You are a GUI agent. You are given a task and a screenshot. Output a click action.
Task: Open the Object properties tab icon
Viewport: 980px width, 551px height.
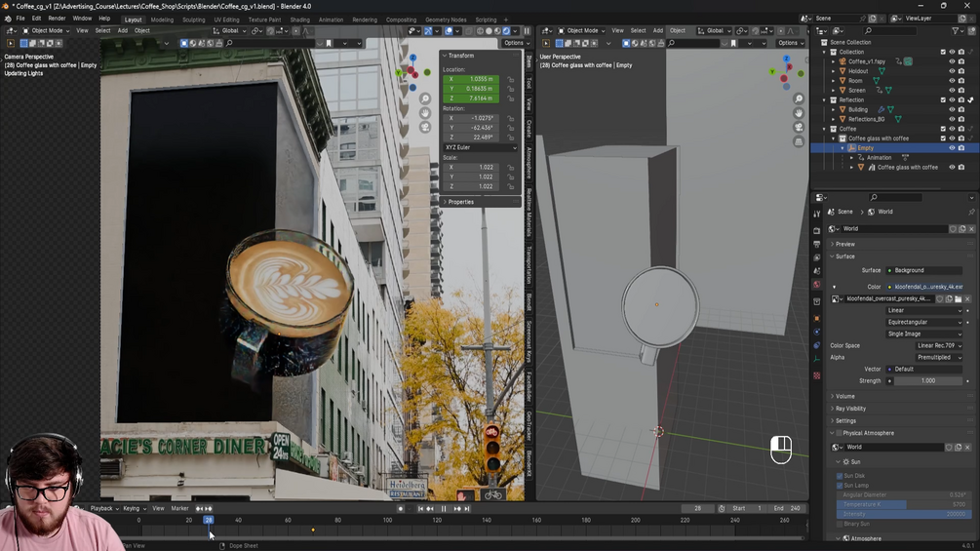(x=817, y=319)
